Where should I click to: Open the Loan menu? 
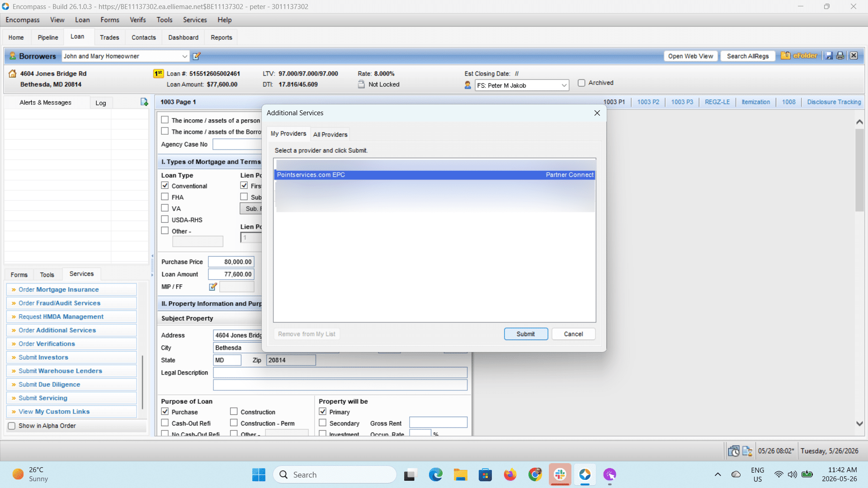(82, 20)
